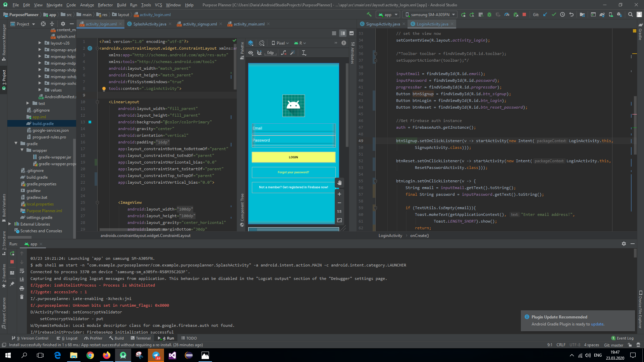The image size is (644, 362).
Task: Open Terminal tool window
Action: coord(141,338)
